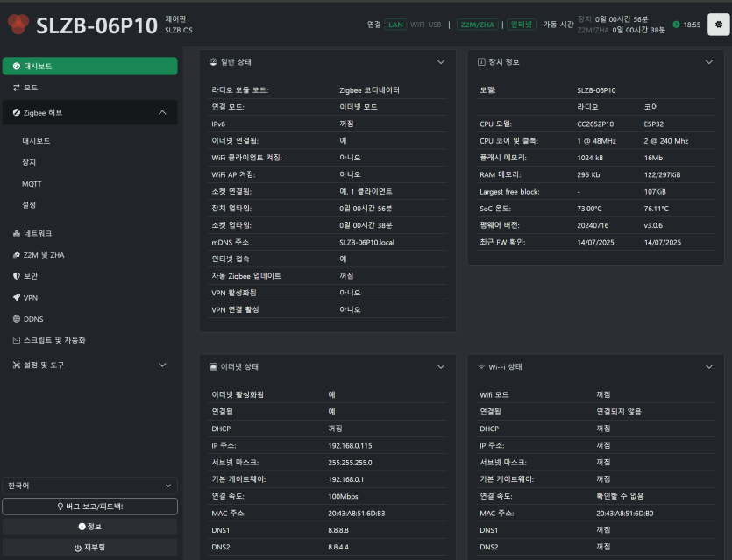
Task: Collapse the 장치 정보 card
Action: click(x=708, y=62)
